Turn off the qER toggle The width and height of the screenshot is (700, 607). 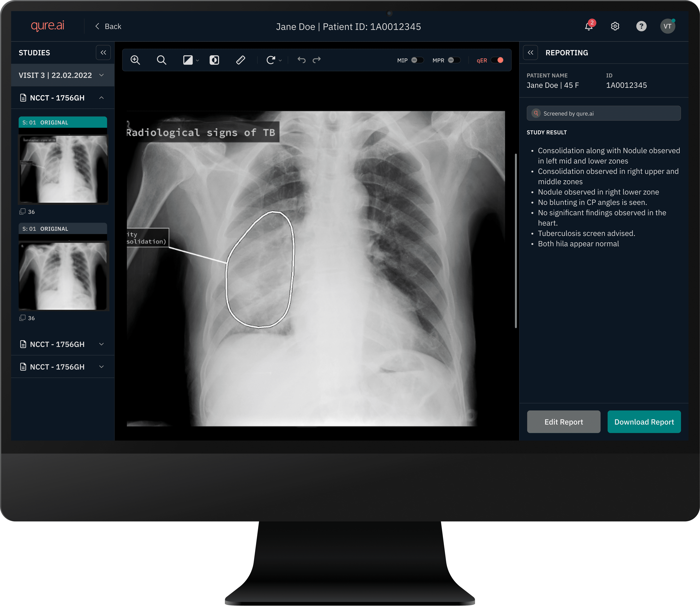pos(497,60)
